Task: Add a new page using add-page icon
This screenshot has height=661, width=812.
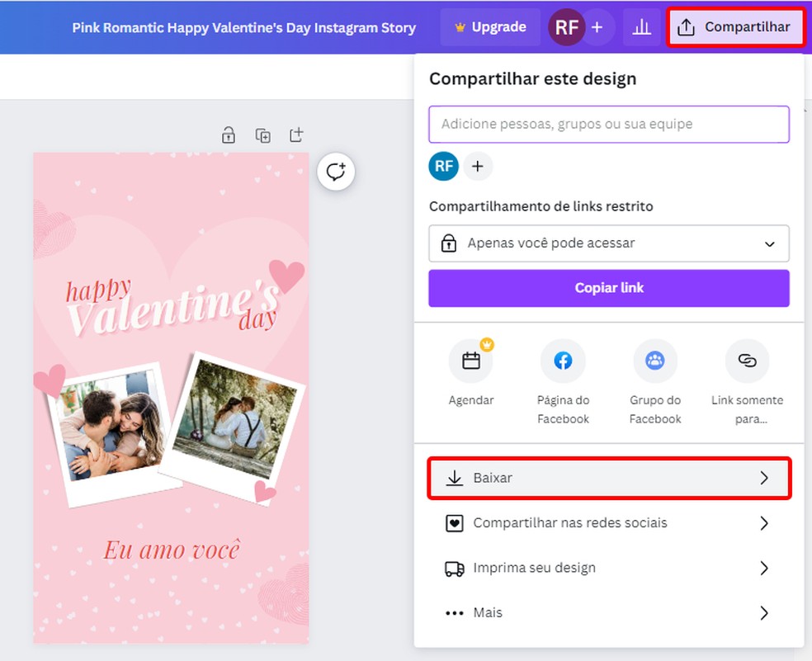Action: coord(296,135)
